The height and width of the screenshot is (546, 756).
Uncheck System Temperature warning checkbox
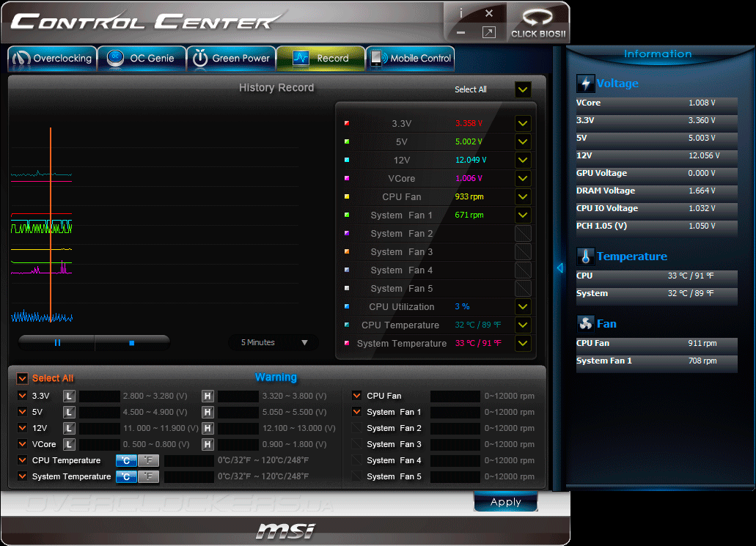click(x=22, y=476)
